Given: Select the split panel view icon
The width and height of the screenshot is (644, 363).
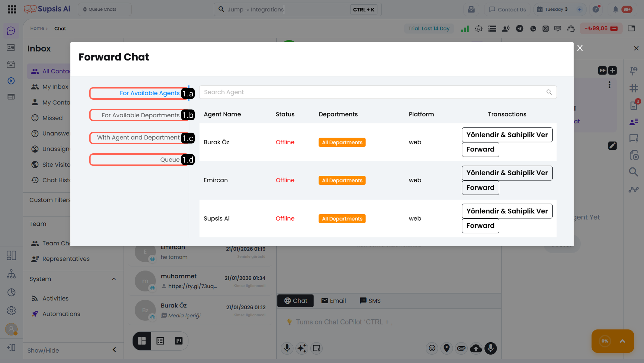Looking at the screenshot, I should (x=142, y=341).
